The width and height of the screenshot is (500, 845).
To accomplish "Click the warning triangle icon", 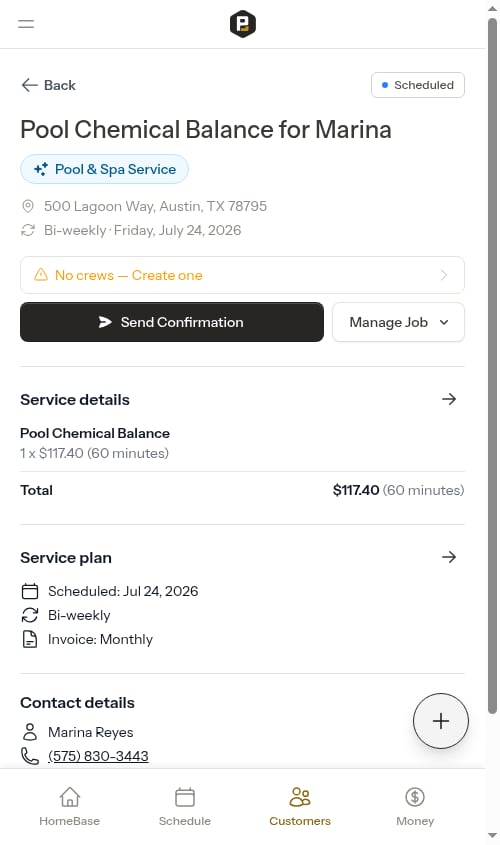I will click(41, 275).
